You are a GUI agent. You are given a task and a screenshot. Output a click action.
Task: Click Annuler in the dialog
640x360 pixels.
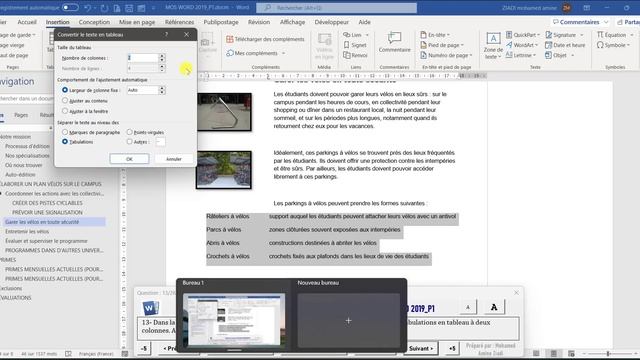coord(174,159)
